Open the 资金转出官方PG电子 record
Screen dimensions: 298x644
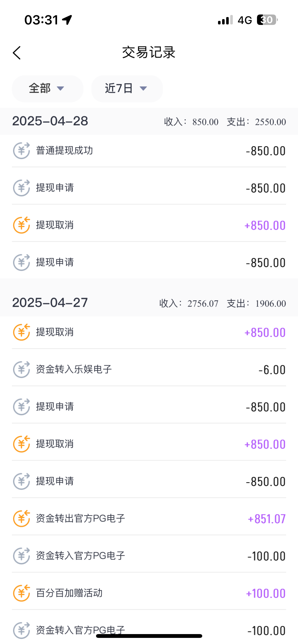149,519
